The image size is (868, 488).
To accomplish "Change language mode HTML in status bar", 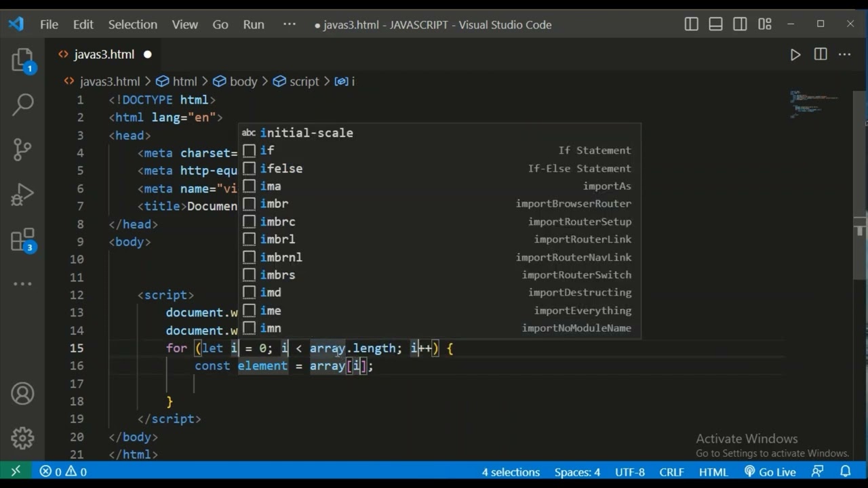I will 713,472.
